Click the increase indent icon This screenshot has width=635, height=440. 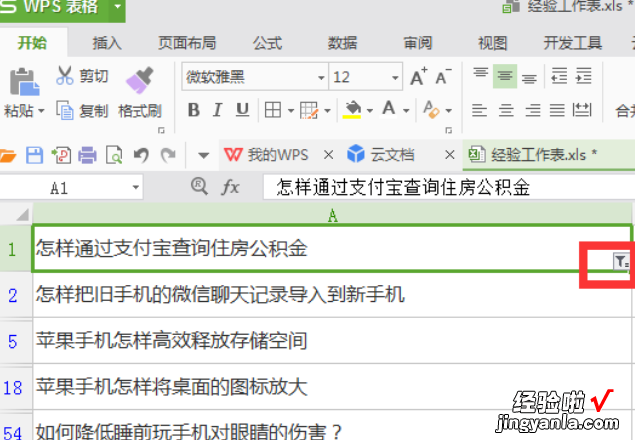coord(584,76)
